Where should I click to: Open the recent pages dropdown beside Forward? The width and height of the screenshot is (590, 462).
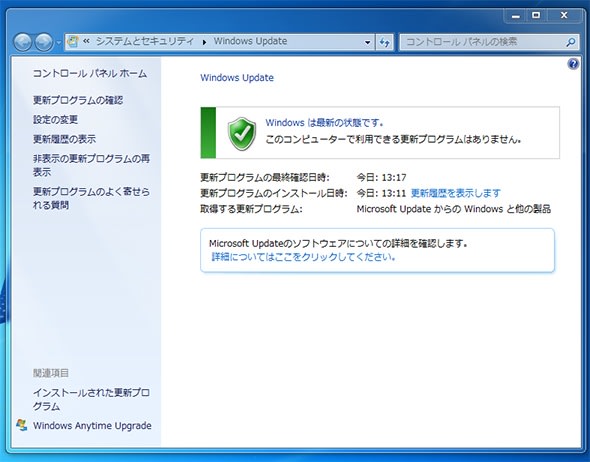point(58,43)
